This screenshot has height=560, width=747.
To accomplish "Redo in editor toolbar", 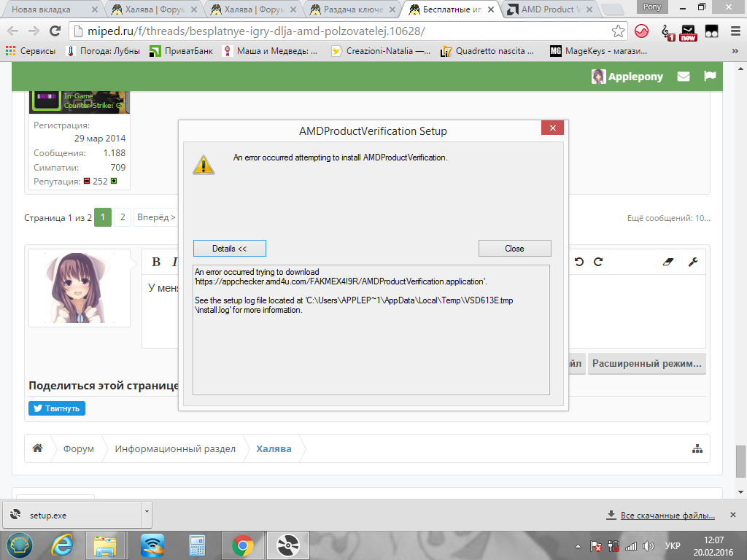I will coord(598,262).
